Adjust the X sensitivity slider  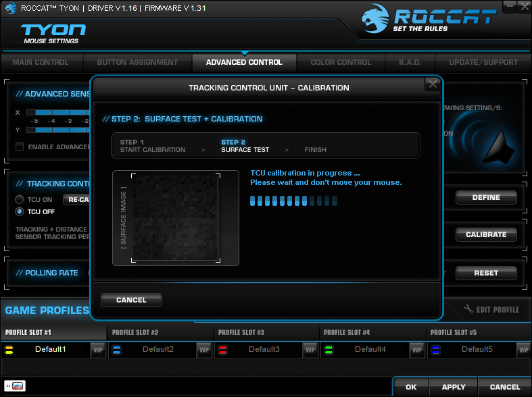coord(58,113)
